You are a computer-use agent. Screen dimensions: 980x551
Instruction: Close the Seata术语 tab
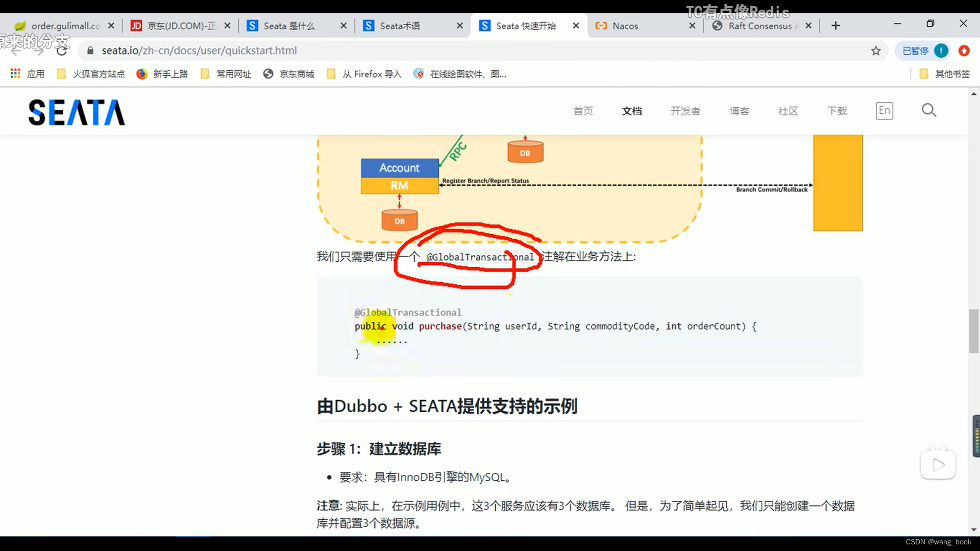[x=460, y=26]
